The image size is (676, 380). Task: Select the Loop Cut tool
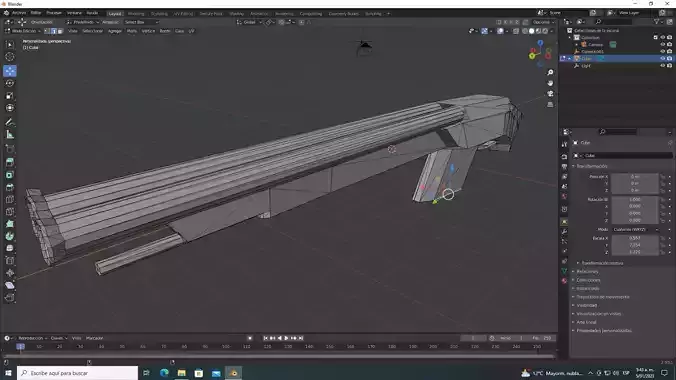tap(10, 200)
